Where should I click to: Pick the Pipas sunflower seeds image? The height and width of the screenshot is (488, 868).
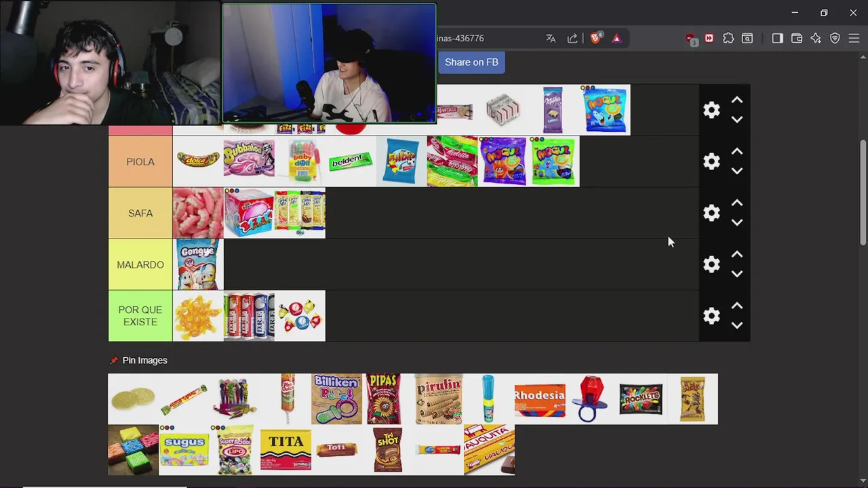[x=384, y=399]
